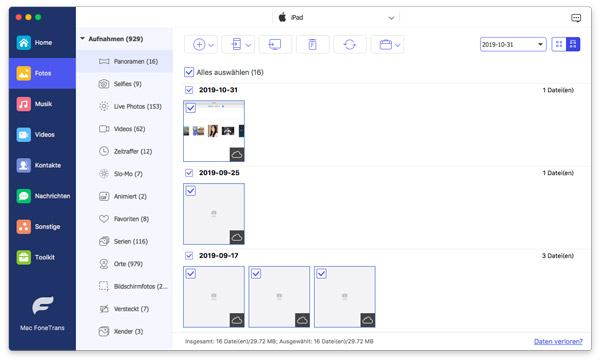Open the 2019-10-31 date dropdown
The width and height of the screenshot is (600, 361).
pos(513,44)
